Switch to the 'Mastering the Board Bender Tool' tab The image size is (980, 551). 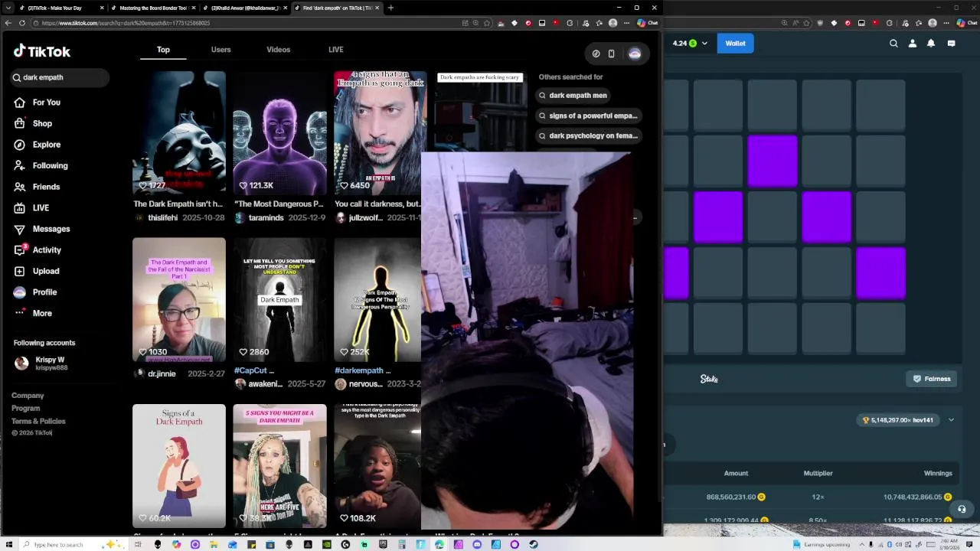(x=152, y=8)
